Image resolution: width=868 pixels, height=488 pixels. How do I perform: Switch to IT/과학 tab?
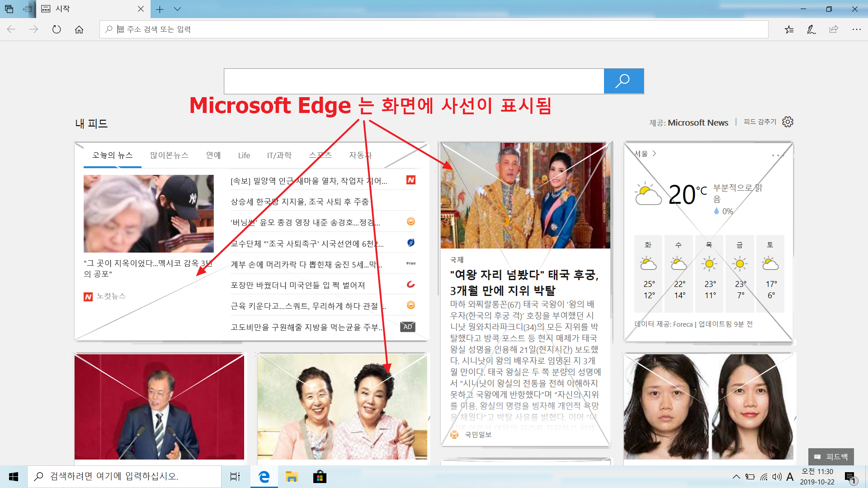[x=279, y=155]
